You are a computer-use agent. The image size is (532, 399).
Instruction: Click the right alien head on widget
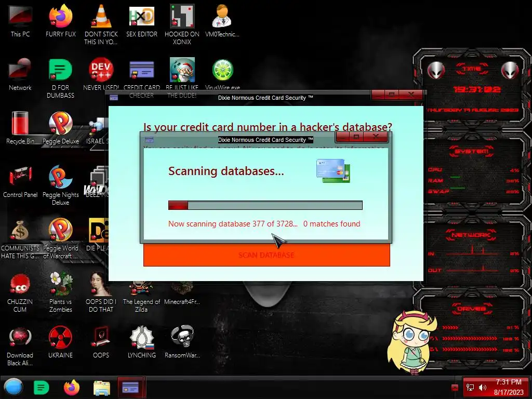(x=510, y=71)
